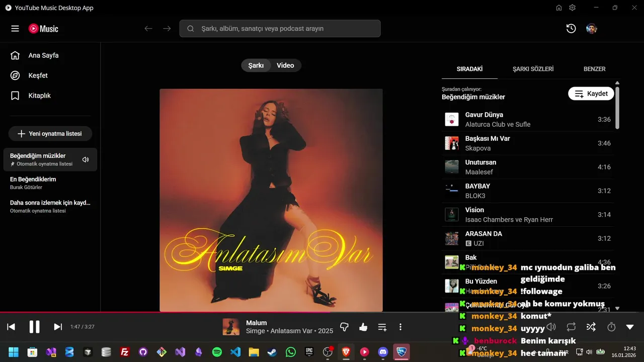
Task: Create a Yeni oynatma listesi
Action: tap(50, 134)
